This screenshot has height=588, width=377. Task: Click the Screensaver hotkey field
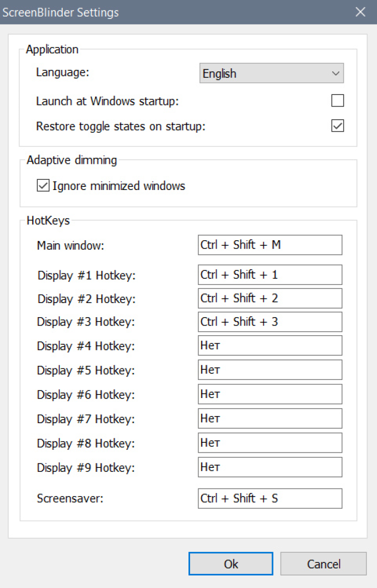270,499
